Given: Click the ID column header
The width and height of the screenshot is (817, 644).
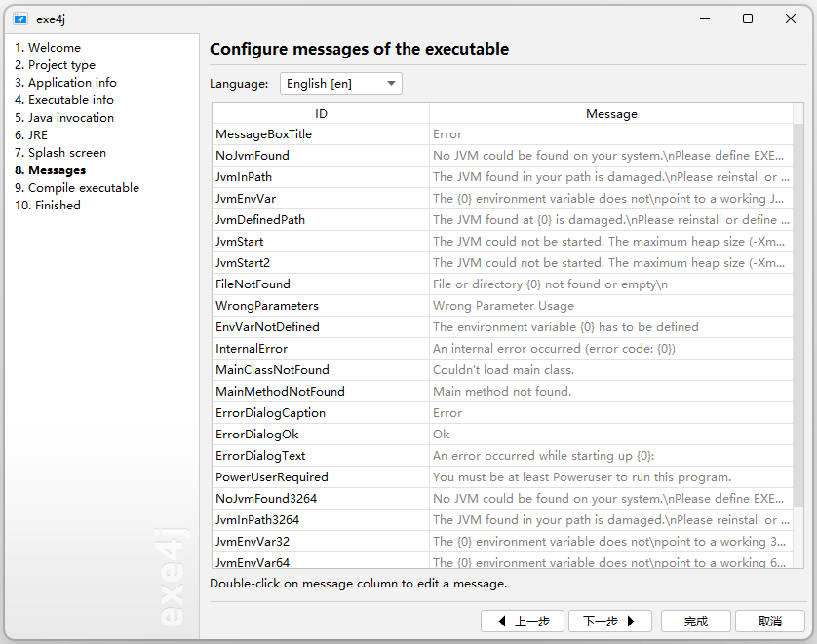Looking at the screenshot, I should pos(321,113).
